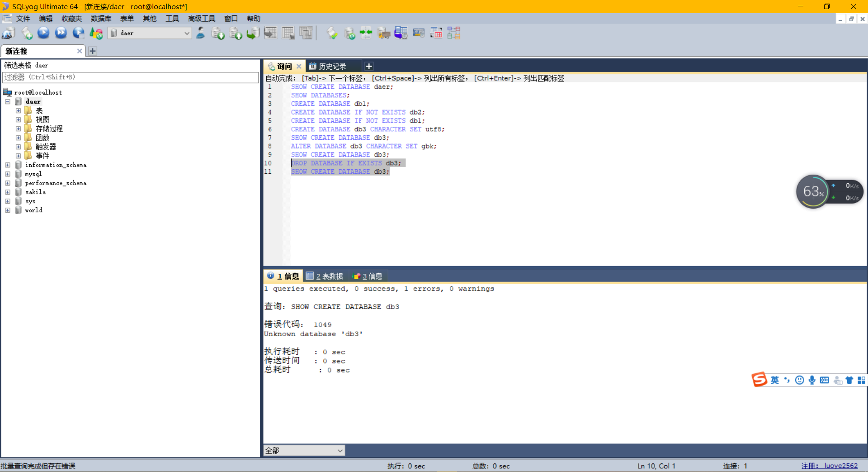Click the Query Builder icon in toolbar
Screen dimensions: 868x472
[436, 33]
